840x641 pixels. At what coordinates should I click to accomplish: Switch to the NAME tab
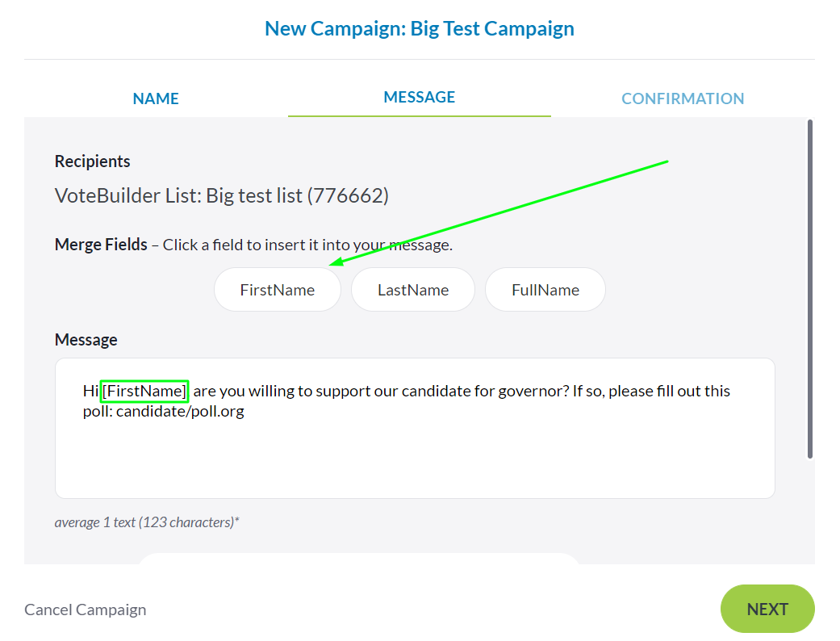[x=155, y=98]
